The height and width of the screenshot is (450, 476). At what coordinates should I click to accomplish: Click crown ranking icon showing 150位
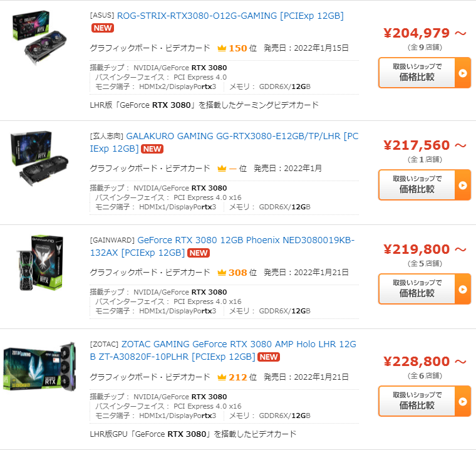click(x=222, y=48)
